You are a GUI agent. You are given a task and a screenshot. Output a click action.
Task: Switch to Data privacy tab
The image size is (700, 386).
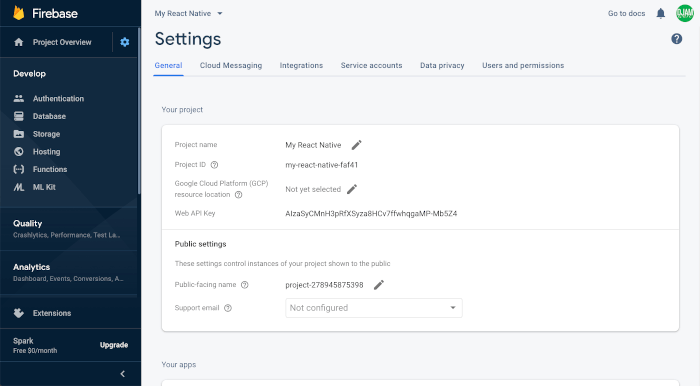442,65
